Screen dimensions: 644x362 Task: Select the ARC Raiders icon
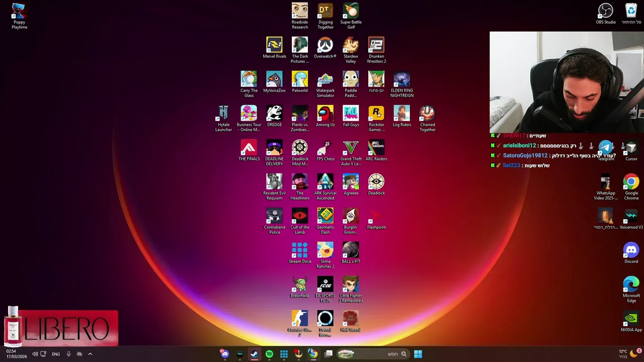pyautogui.click(x=376, y=150)
